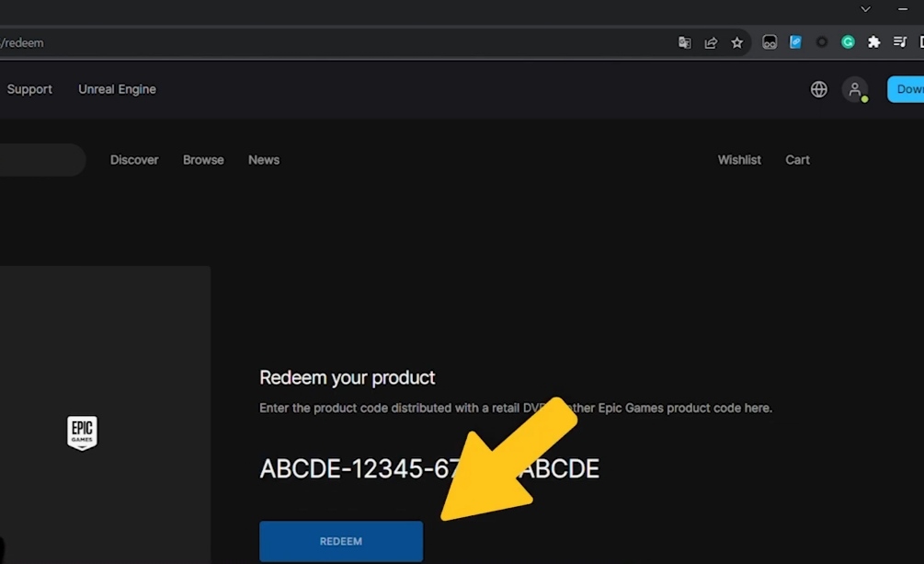This screenshot has width=924, height=564.
Task: Click the translate page icon in address bar
Action: [x=684, y=42]
